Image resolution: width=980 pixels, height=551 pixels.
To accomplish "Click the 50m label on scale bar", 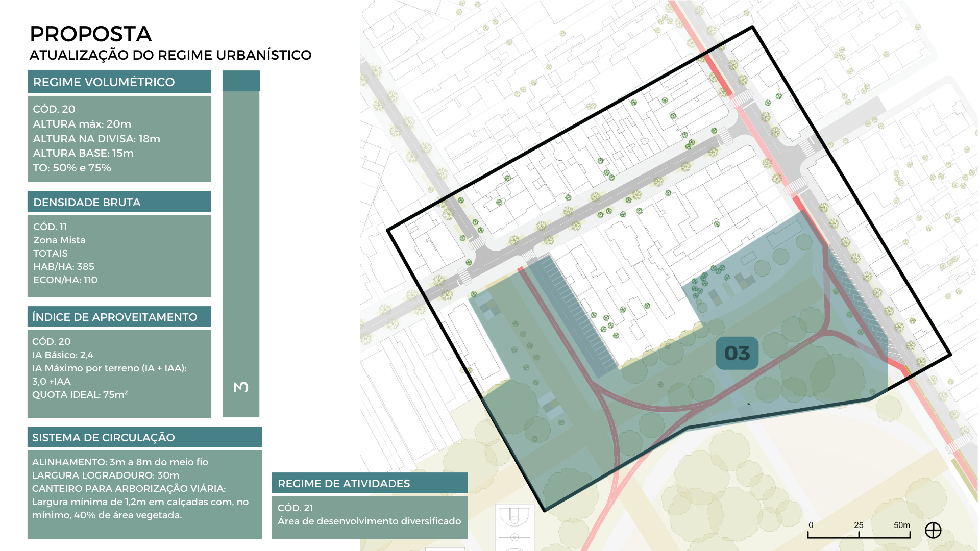I will tap(901, 525).
